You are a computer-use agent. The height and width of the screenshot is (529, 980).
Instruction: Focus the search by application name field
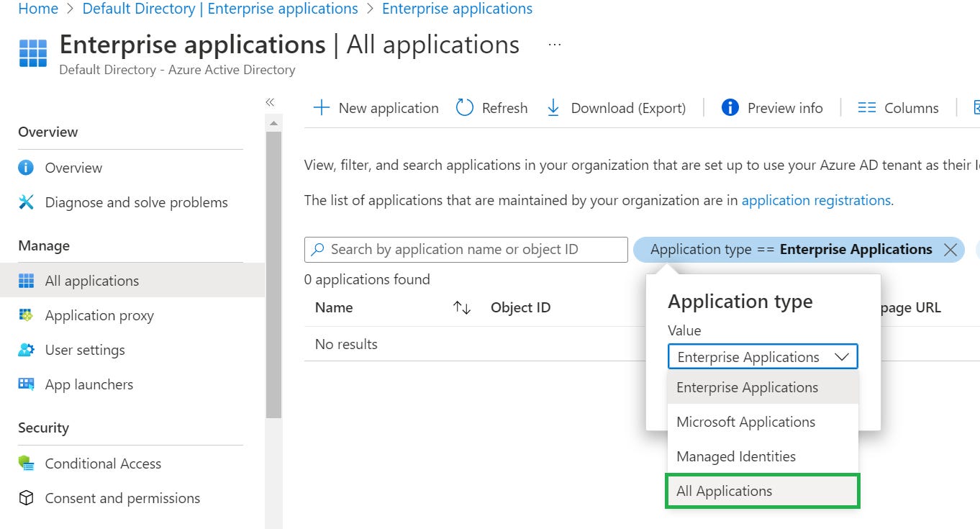pyautogui.click(x=466, y=250)
